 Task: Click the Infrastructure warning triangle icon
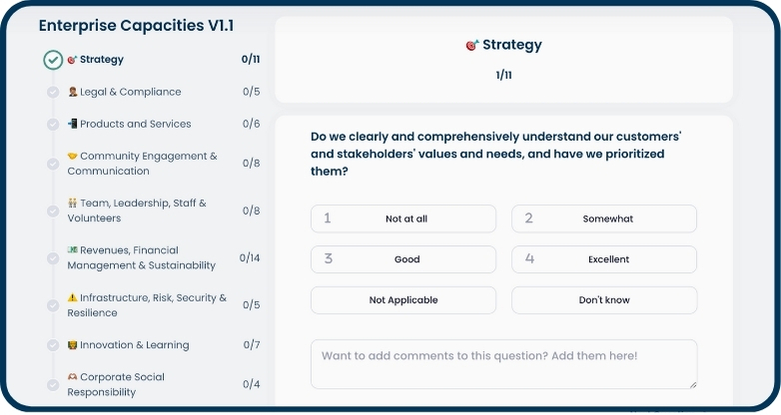(73, 298)
